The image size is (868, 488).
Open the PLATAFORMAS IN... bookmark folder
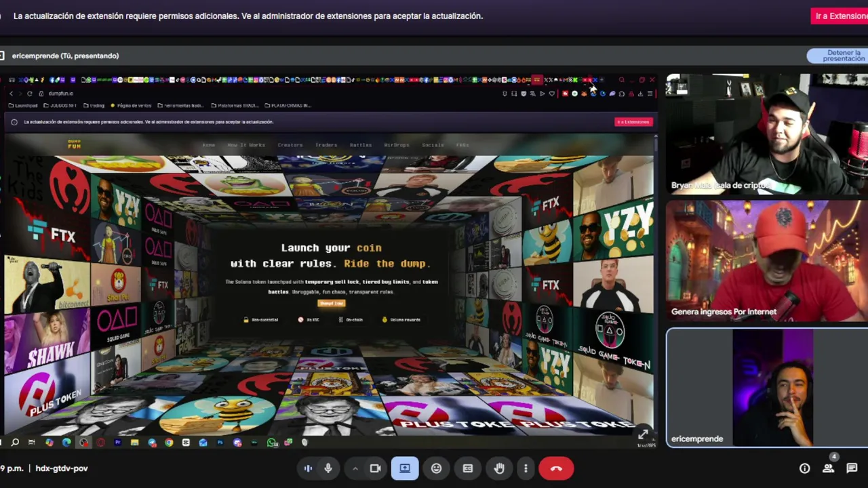pyautogui.click(x=288, y=106)
